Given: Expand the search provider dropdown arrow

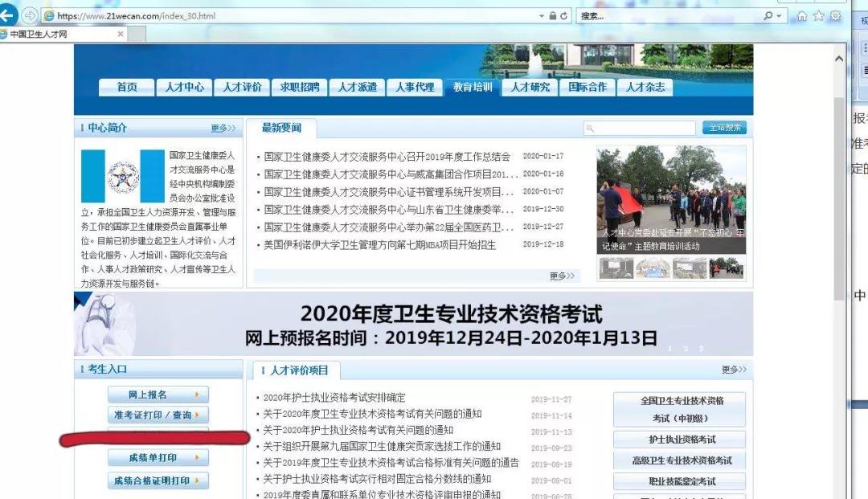Looking at the screenshot, I should 779,16.
